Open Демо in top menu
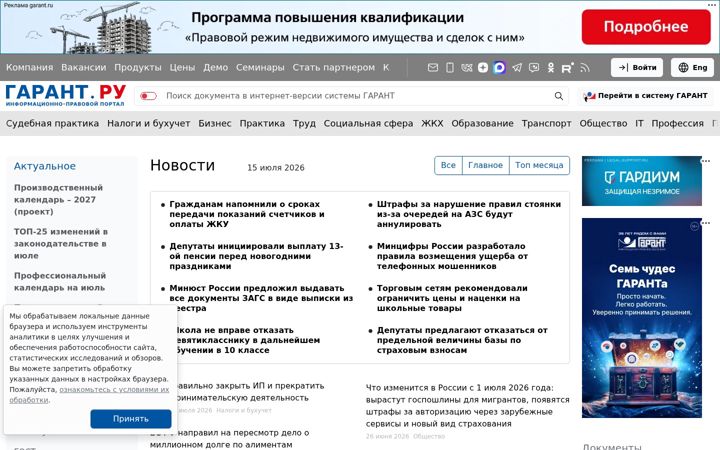This screenshot has height=450, width=720. point(215,68)
